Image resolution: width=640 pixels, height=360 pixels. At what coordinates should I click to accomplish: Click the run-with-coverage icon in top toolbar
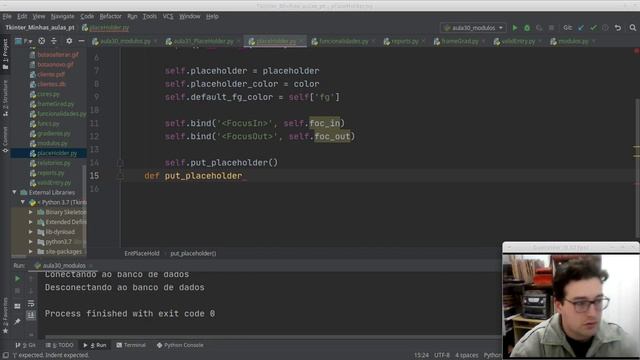coord(539,28)
